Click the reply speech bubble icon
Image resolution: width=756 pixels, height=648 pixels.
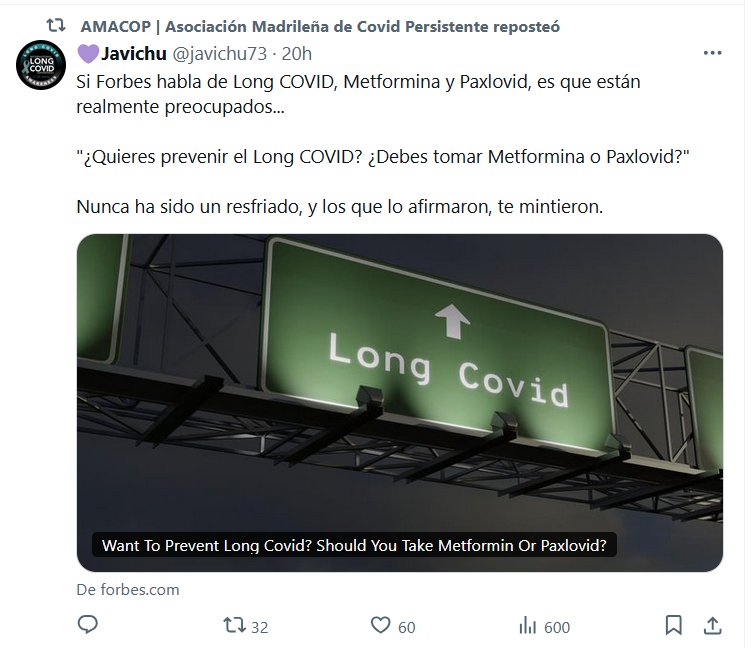point(88,625)
